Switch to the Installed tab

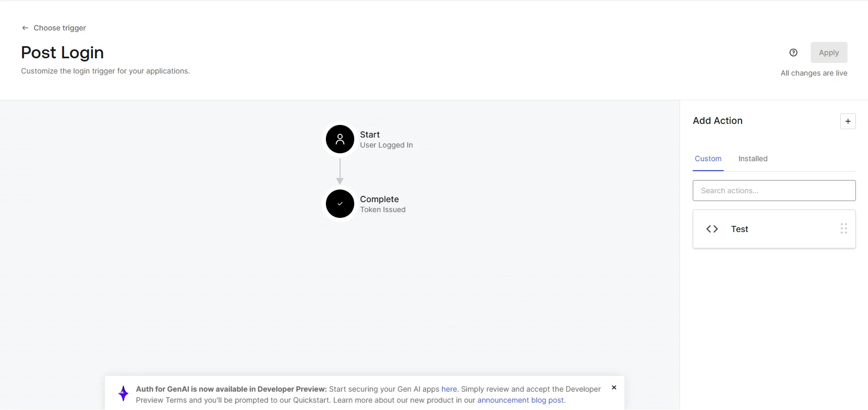(x=753, y=159)
